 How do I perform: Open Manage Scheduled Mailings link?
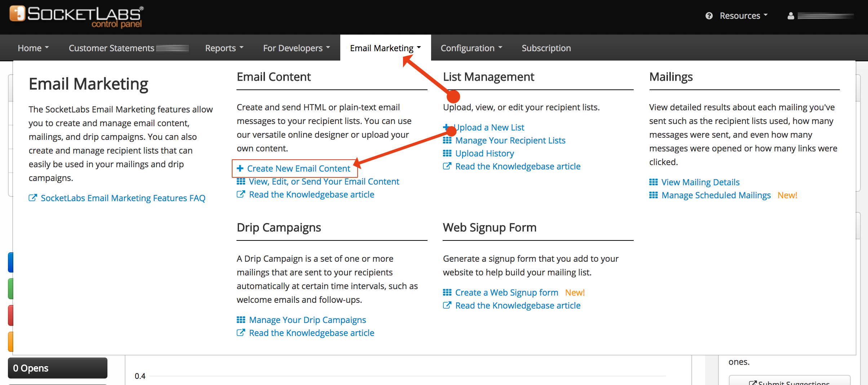pyautogui.click(x=716, y=195)
